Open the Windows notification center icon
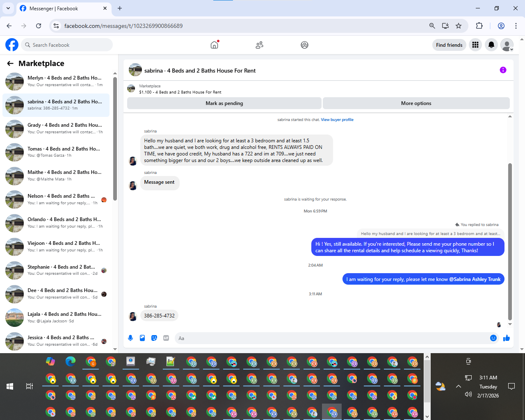Screen dimensions: 525x420 511,386
